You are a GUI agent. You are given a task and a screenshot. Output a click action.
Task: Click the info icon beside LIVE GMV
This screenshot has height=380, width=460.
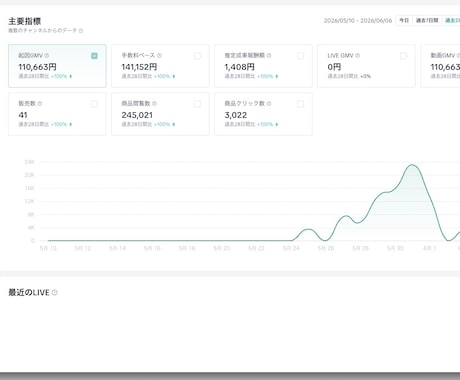pyautogui.click(x=358, y=55)
